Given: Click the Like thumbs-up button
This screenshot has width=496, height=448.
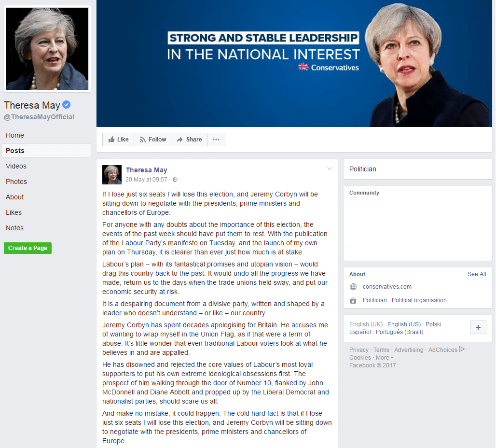Looking at the screenshot, I should pyautogui.click(x=118, y=140).
